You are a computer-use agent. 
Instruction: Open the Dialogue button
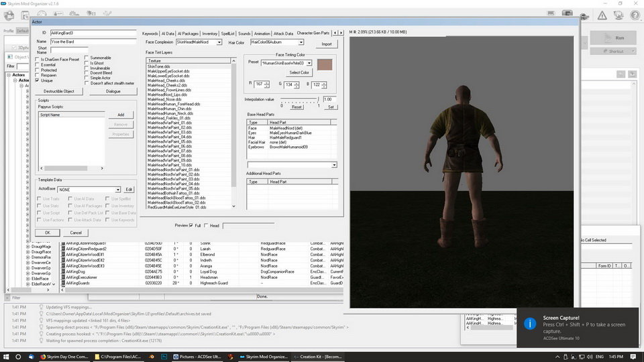113,92
